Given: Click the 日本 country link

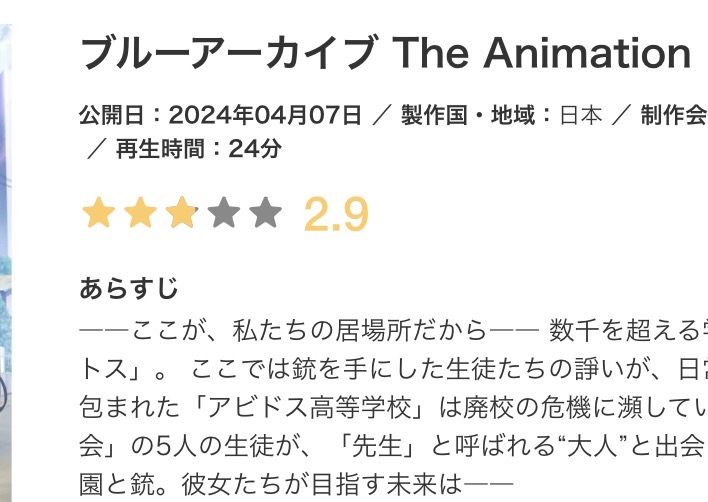Looking at the screenshot, I should pyautogui.click(x=580, y=116).
